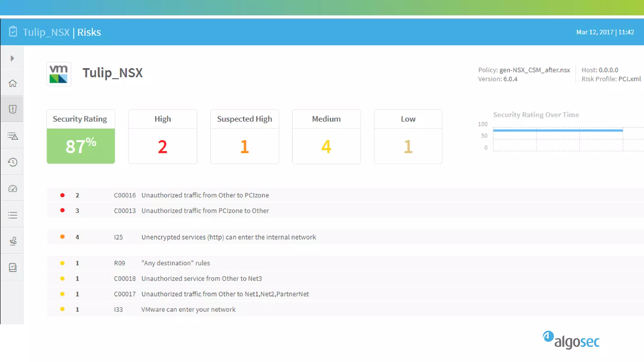Open the Home icon in sidebar
Image resolution: width=644 pixels, height=362 pixels.
[13, 83]
